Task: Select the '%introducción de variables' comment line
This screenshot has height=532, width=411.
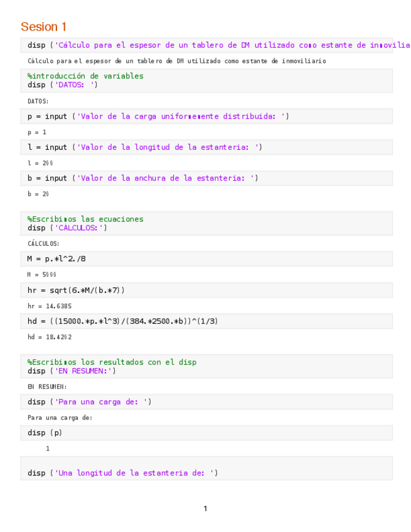Action: click(85, 76)
